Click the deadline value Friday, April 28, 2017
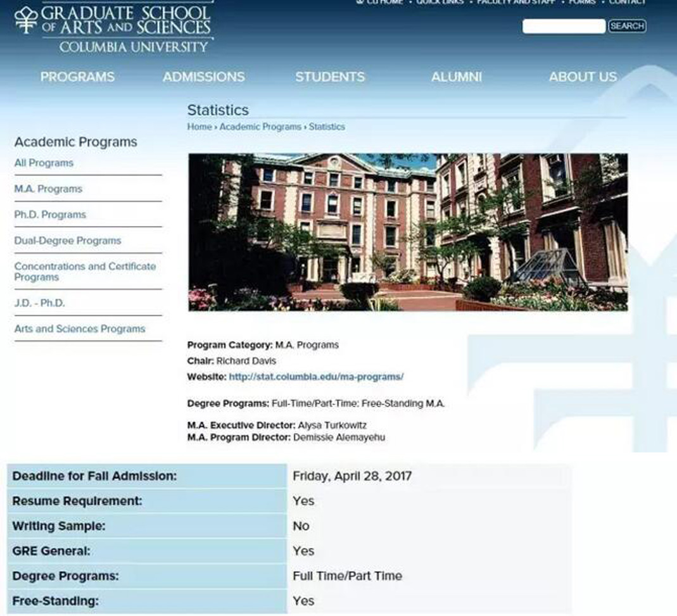Viewport: 677px width, 616px height. (x=352, y=476)
